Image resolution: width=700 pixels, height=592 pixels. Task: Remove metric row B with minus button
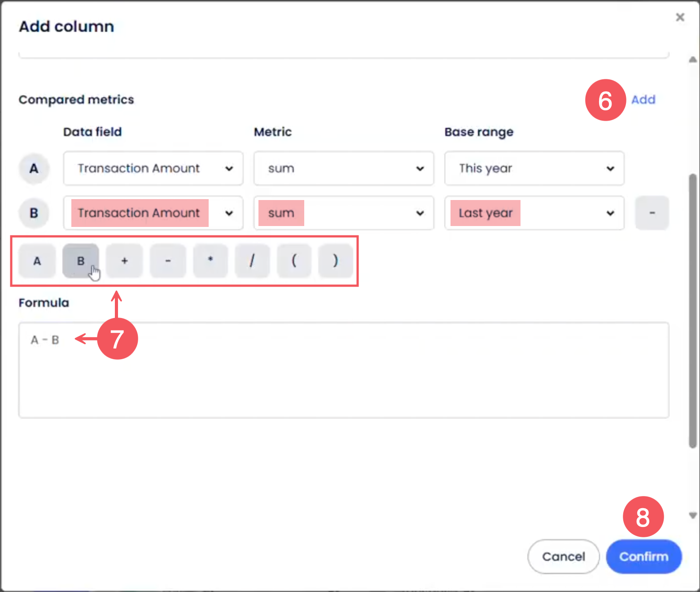coord(652,213)
